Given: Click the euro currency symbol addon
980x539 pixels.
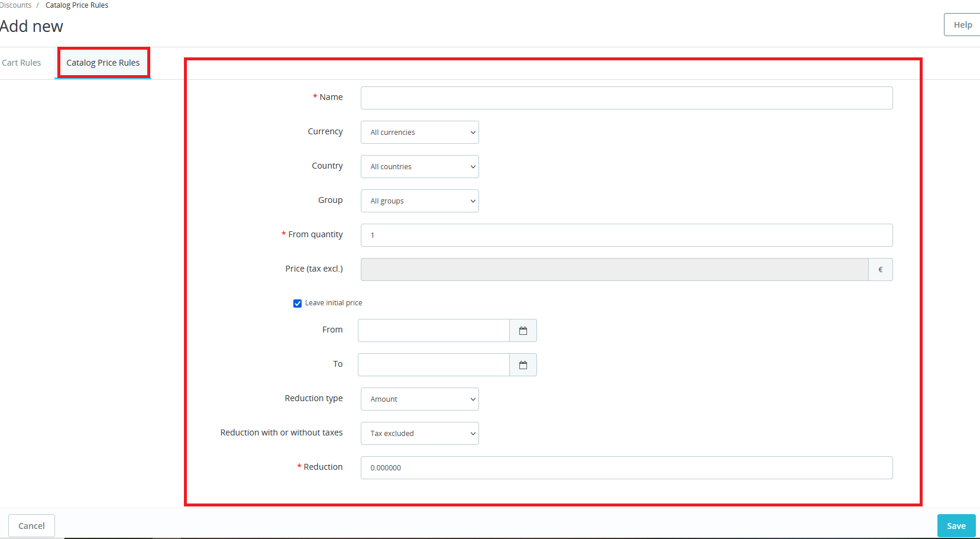Looking at the screenshot, I should [x=880, y=270].
